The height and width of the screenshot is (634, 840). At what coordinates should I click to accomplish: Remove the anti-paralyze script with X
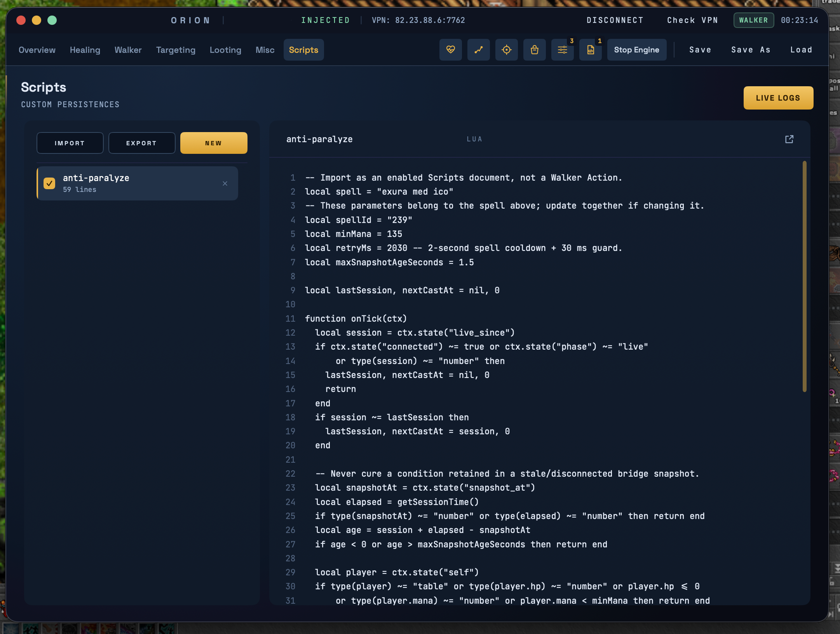coord(225,183)
